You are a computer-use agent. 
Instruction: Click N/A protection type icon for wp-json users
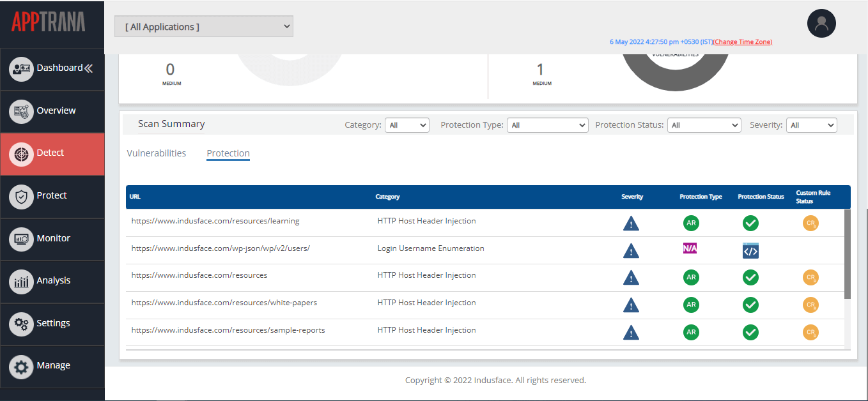(690, 248)
